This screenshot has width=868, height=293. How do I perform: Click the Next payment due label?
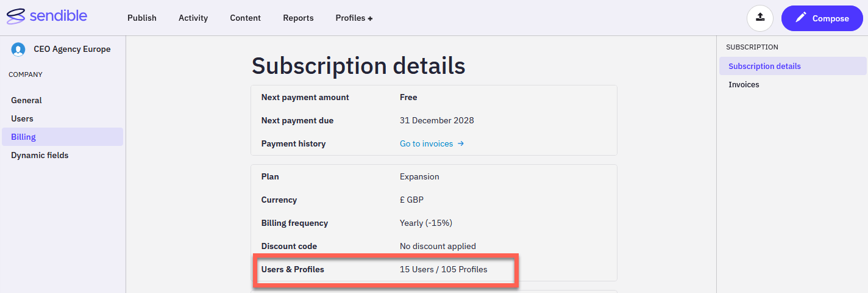coord(297,120)
